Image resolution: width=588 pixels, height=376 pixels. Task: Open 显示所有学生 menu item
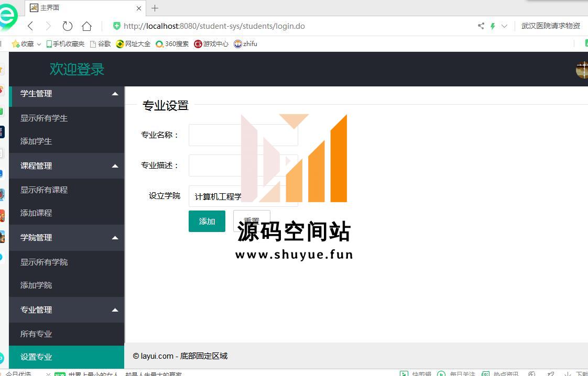[67, 118]
